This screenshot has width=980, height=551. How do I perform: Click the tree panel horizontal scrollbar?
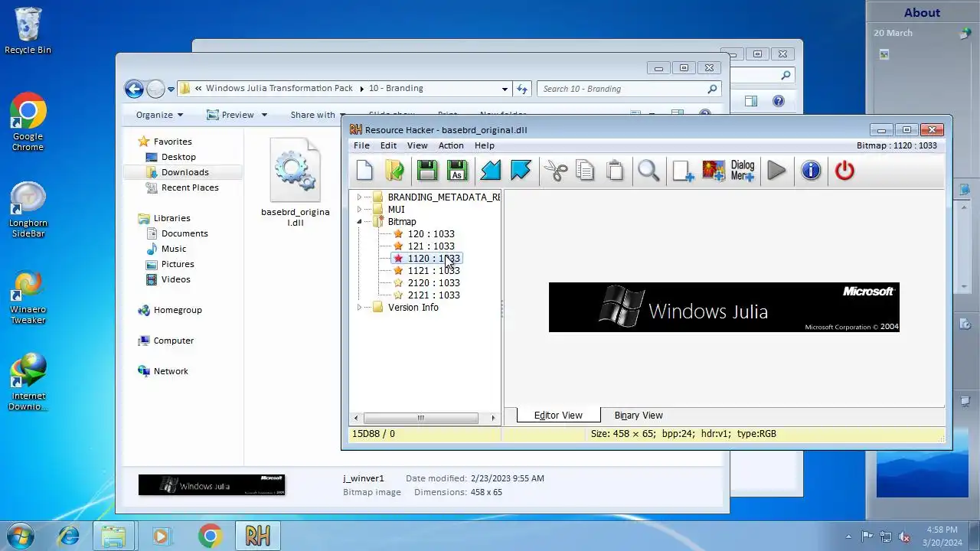[420, 418]
